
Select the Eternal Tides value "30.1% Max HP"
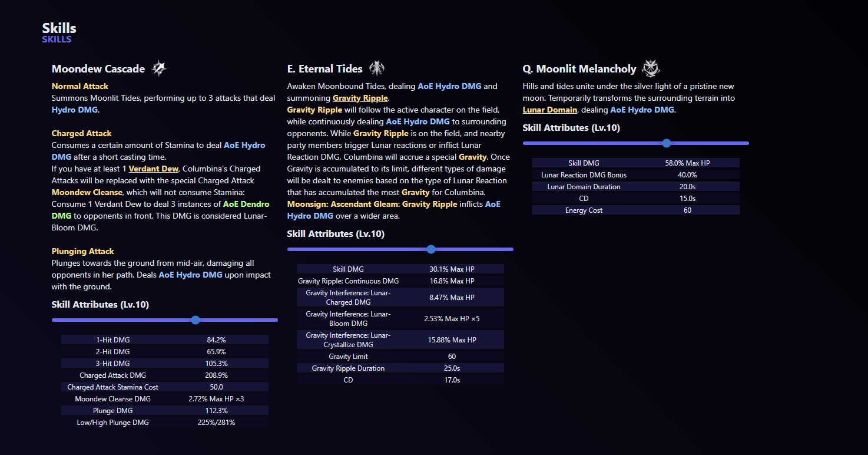tap(452, 269)
